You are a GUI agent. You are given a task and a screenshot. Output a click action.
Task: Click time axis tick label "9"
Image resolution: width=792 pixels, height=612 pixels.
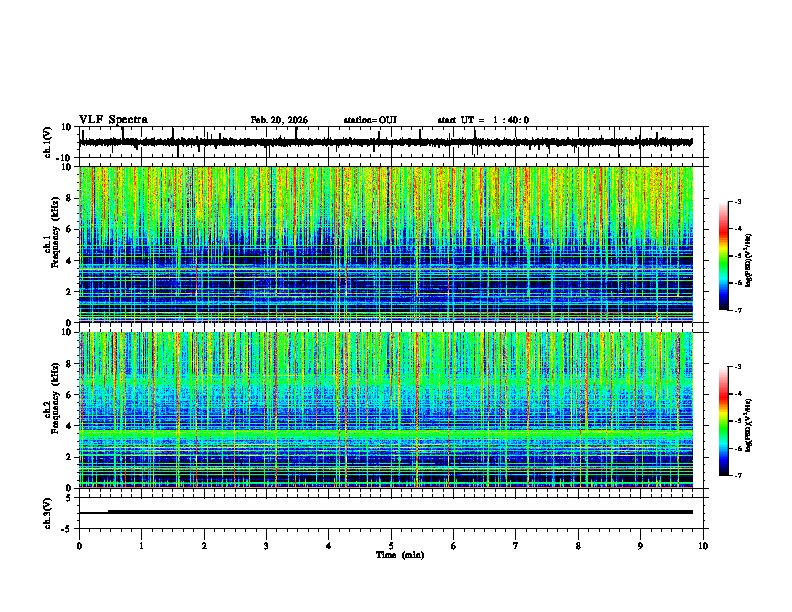pyautogui.click(x=640, y=546)
